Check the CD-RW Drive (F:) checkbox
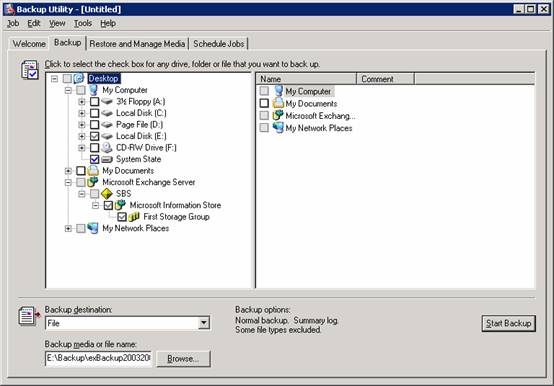Image resolution: width=554 pixels, height=386 pixels. tap(94, 148)
